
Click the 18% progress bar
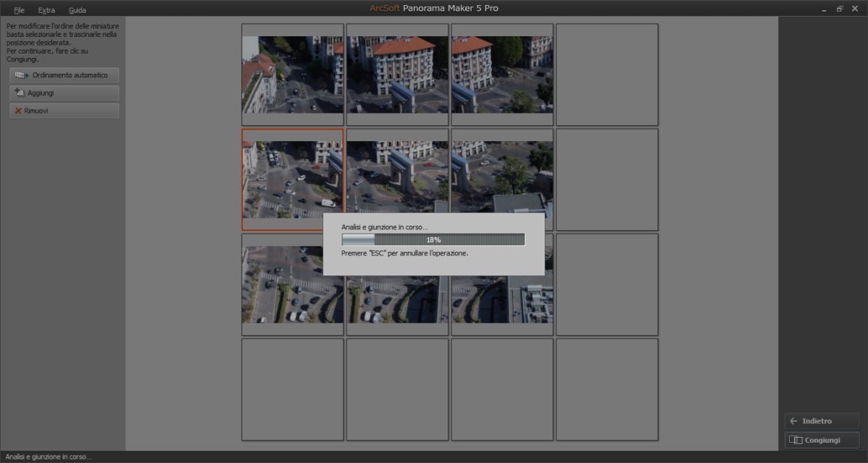click(433, 239)
